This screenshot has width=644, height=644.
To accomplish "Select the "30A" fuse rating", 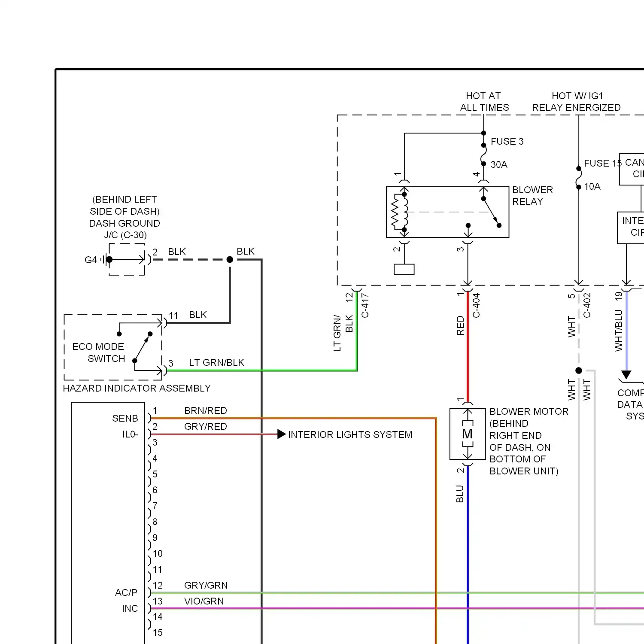I will (x=499, y=164).
